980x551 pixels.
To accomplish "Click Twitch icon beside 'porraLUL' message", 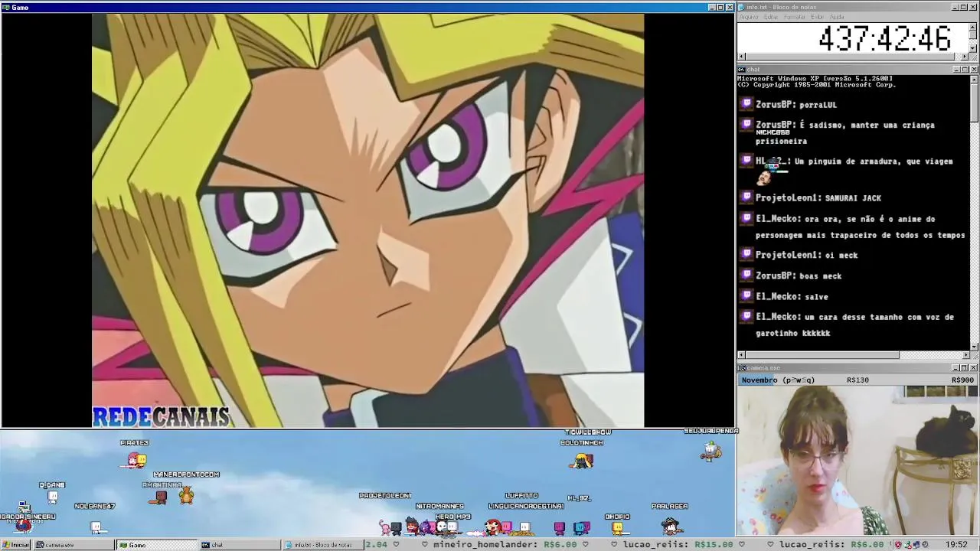I will click(x=747, y=103).
